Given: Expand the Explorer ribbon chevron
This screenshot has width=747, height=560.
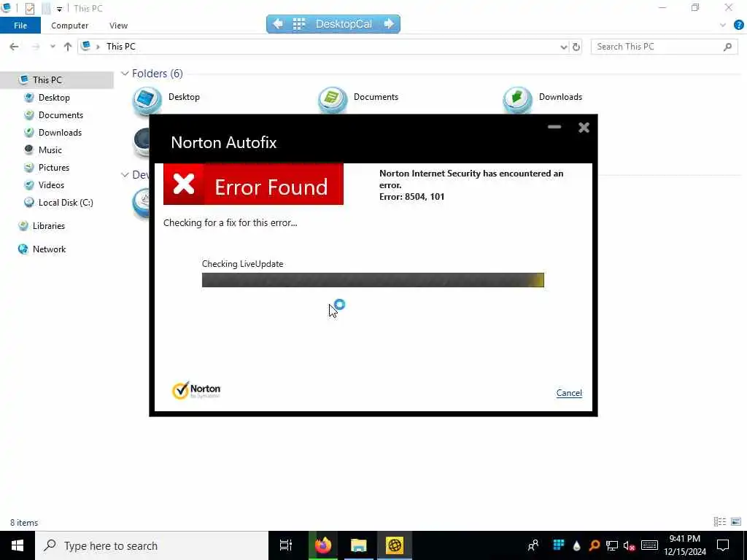Looking at the screenshot, I should tap(723, 26).
